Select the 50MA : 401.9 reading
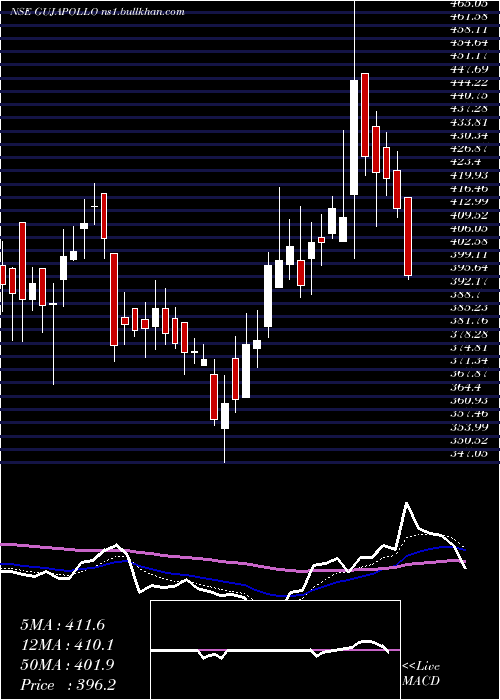The width and height of the screenshot is (500, 700). coord(67,665)
